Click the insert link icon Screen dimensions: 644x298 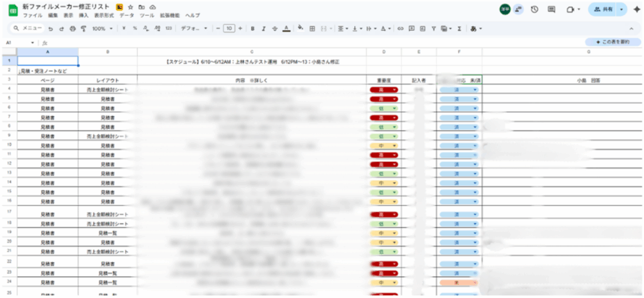pyautogui.click(x=401, y=28)
